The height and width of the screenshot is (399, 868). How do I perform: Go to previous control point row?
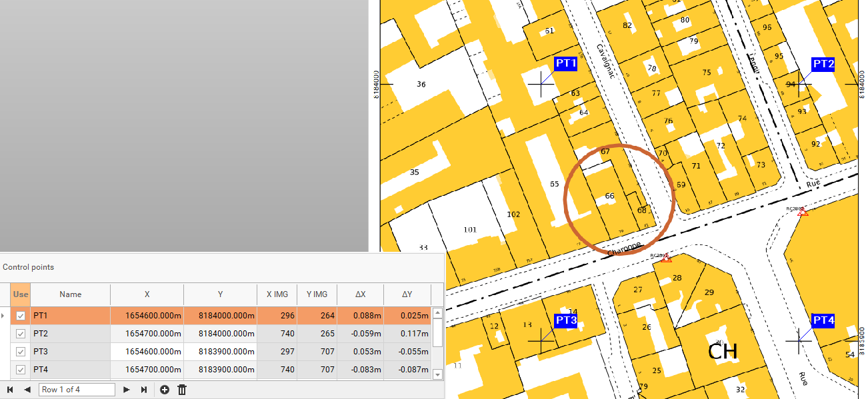(x=27, y=390)
